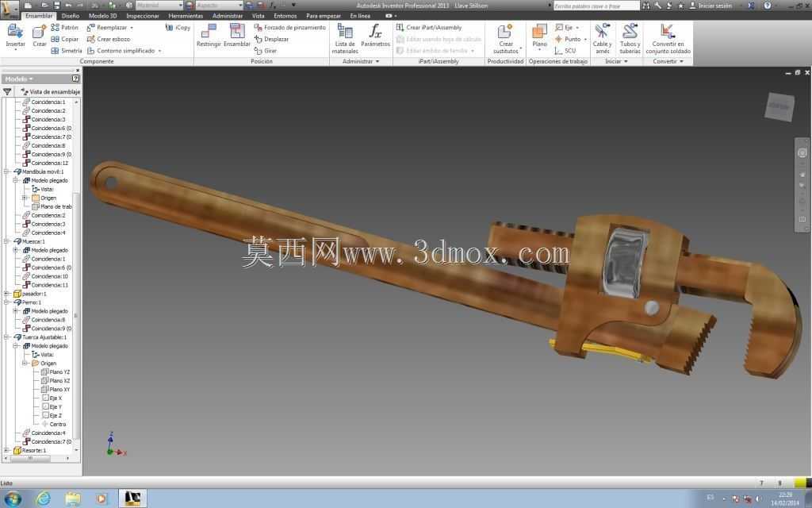Select the Copiar tool

tap(65, 39)
